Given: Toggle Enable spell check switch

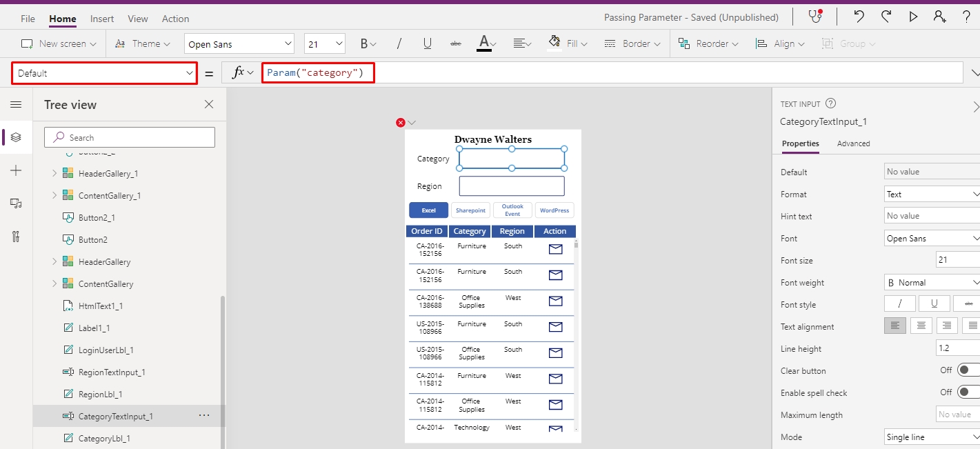Looking at the screenshot, I should [968, 392].
